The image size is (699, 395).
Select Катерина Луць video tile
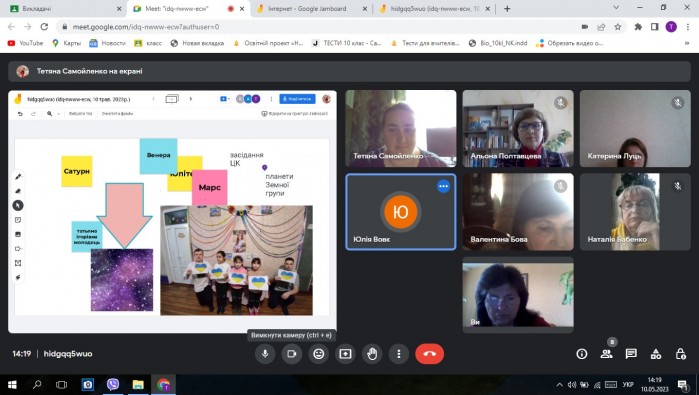coord(635,128)
